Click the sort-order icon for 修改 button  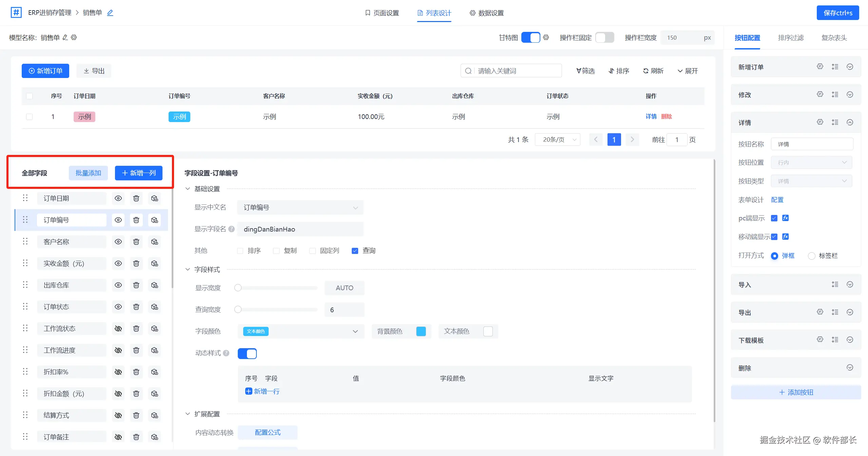click(x=835, y=95)
